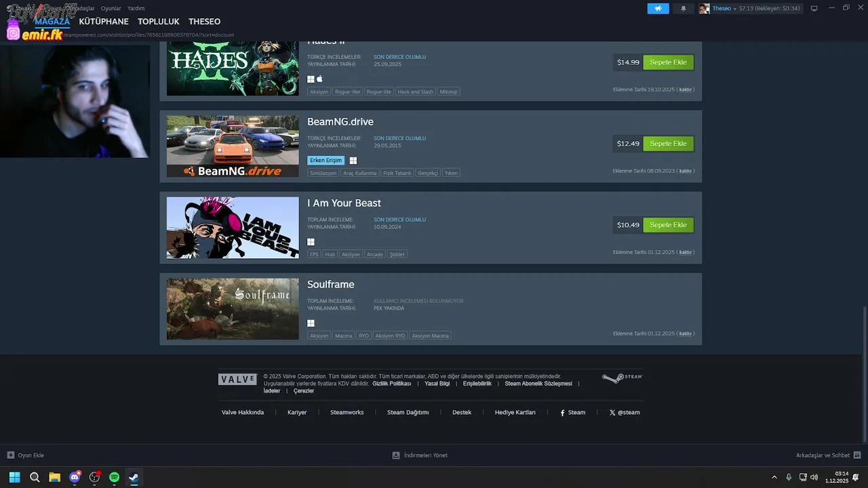Select the Hack and Slash tag

(415, 91)
